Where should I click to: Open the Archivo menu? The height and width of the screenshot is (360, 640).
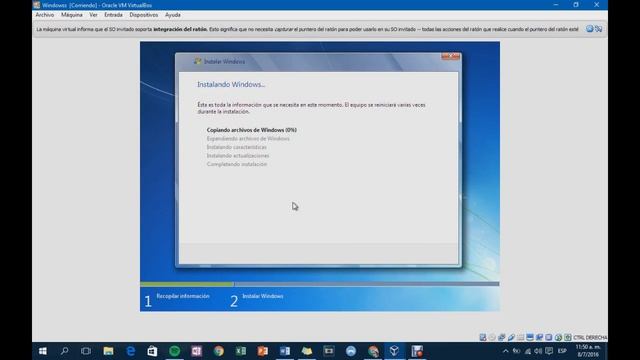pos(44,15)
